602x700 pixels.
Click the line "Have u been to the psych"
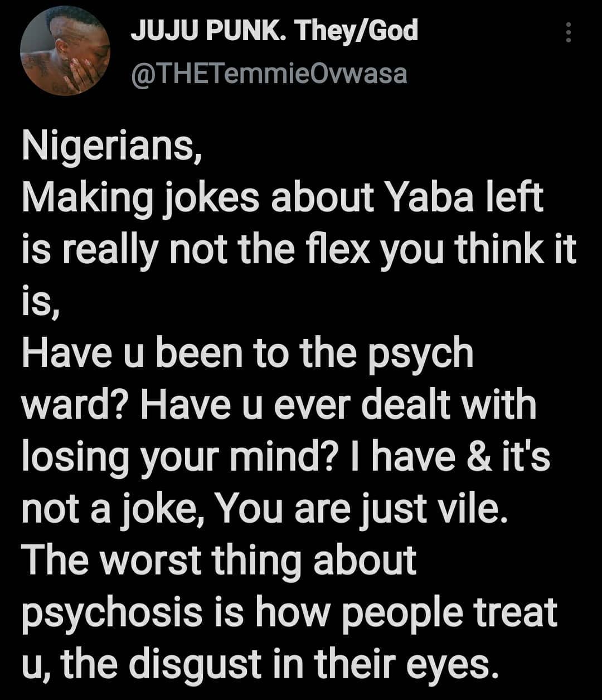coord(247,353)
